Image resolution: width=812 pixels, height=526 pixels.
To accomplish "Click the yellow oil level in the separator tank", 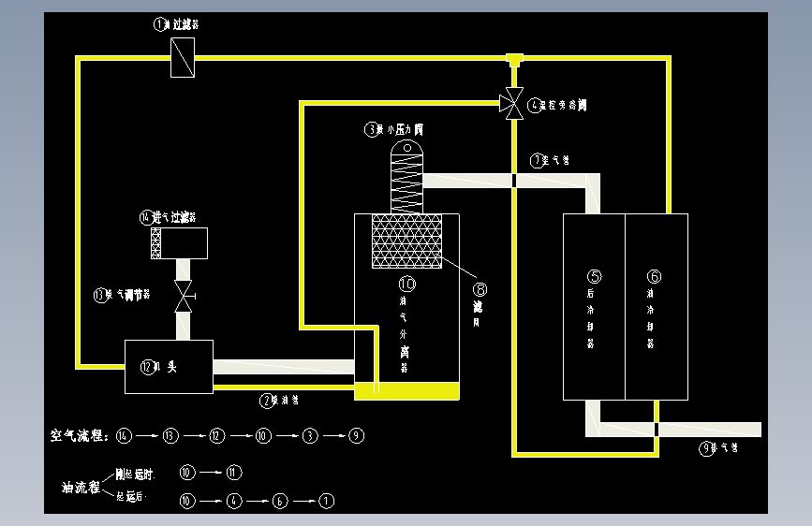I will (x=406, y=391).
